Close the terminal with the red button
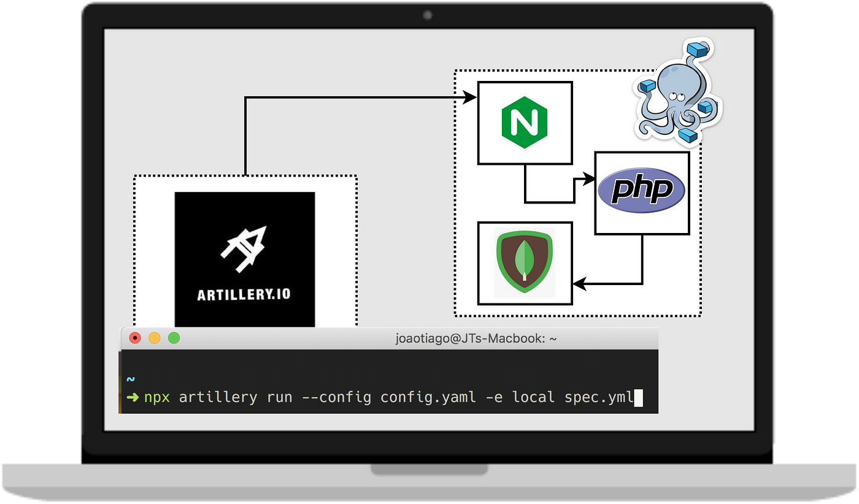This screenshot has width=859, height=504. [134, 338]
